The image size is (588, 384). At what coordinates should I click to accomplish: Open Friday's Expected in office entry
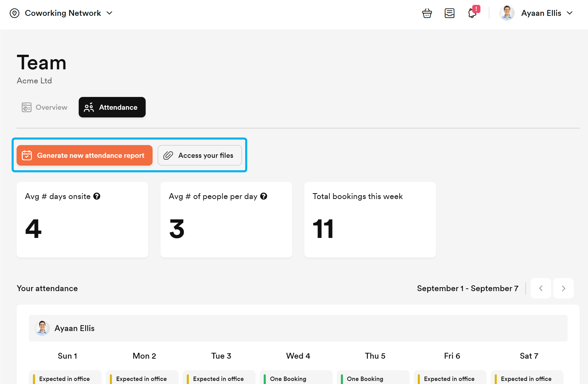[x=450, y=377]
